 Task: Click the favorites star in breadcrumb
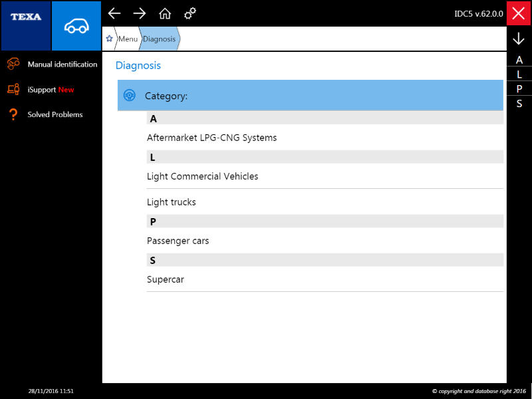pyautogui.click(x=109, y=39)
